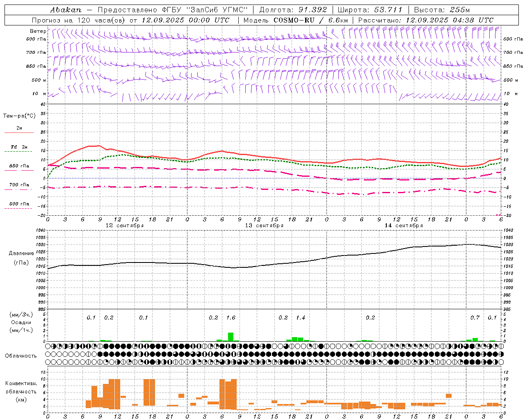Click the "1.4" precipitation amount value

[x=301, y=317]
